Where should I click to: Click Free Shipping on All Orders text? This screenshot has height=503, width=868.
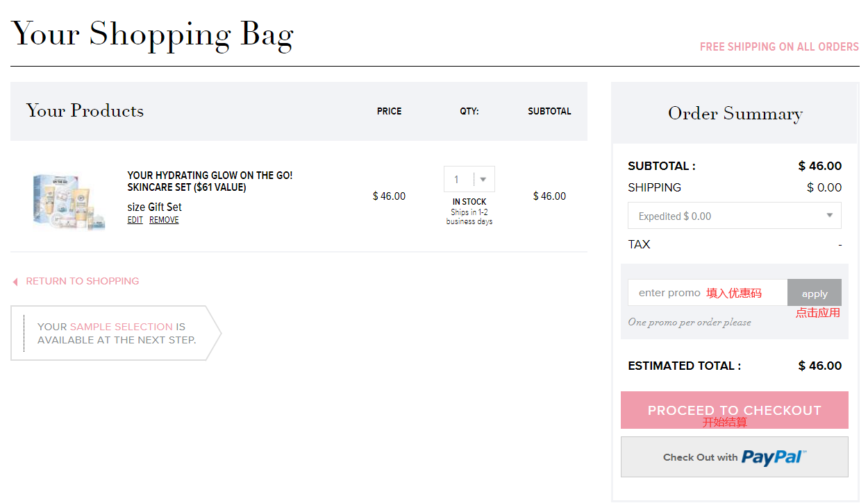(x=779, y=47)
